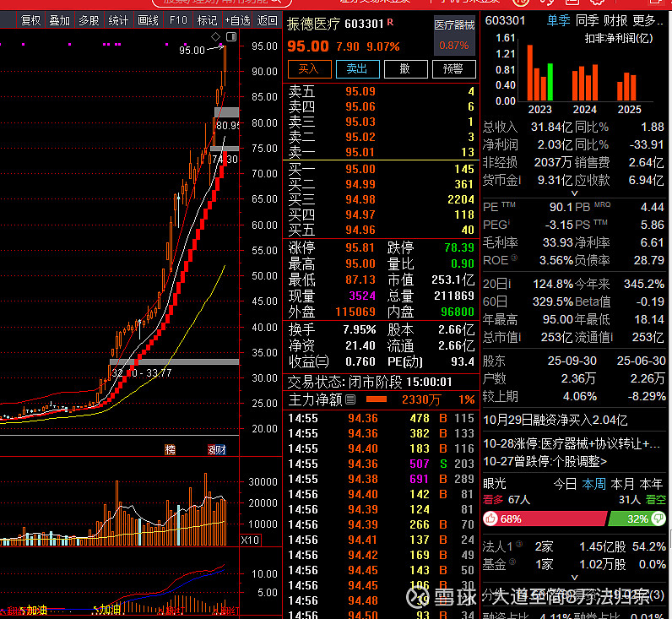This screenshot has height=619, width=672.
Task: Click the 2025 bar group in profit chart
Action: 626,87
